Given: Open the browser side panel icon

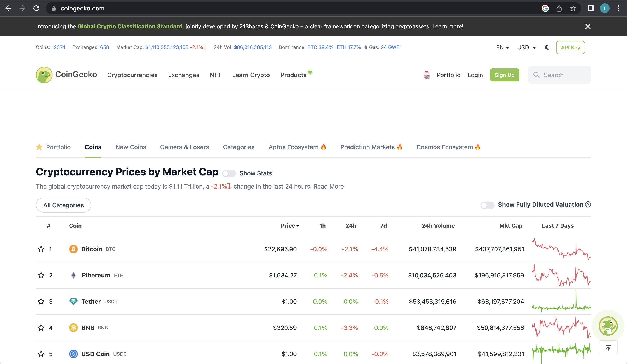Looking at the screenshot, I should [591, 9].
